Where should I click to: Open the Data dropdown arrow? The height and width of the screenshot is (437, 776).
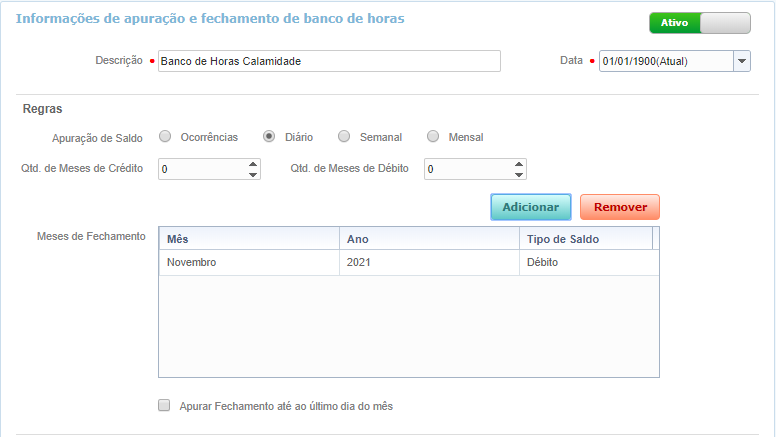[x=741, y=61]
